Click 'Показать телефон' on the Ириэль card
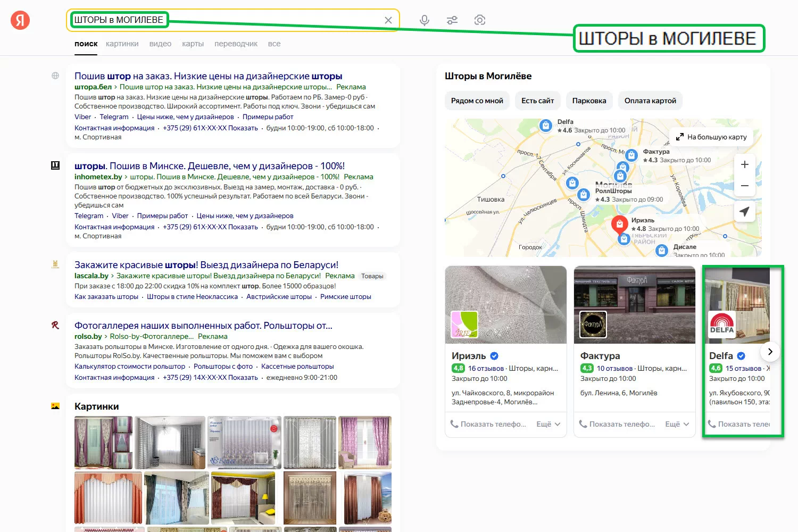798x532 pixels. click(x=488, y=424)
